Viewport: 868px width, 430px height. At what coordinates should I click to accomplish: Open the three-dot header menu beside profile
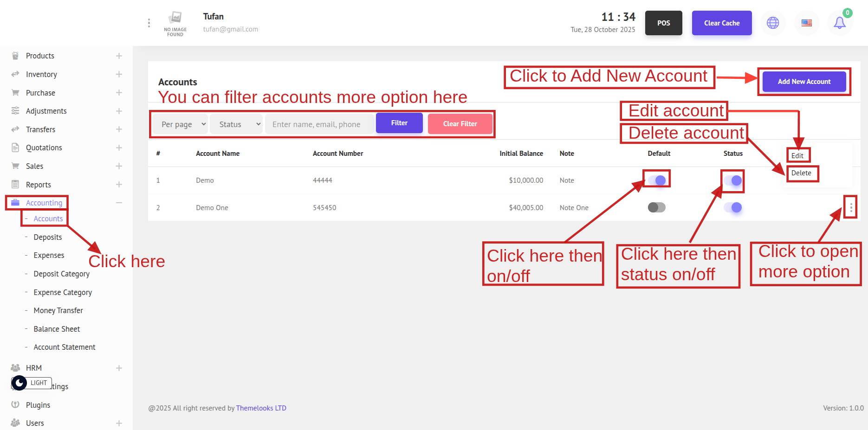(x=149, y=23)
